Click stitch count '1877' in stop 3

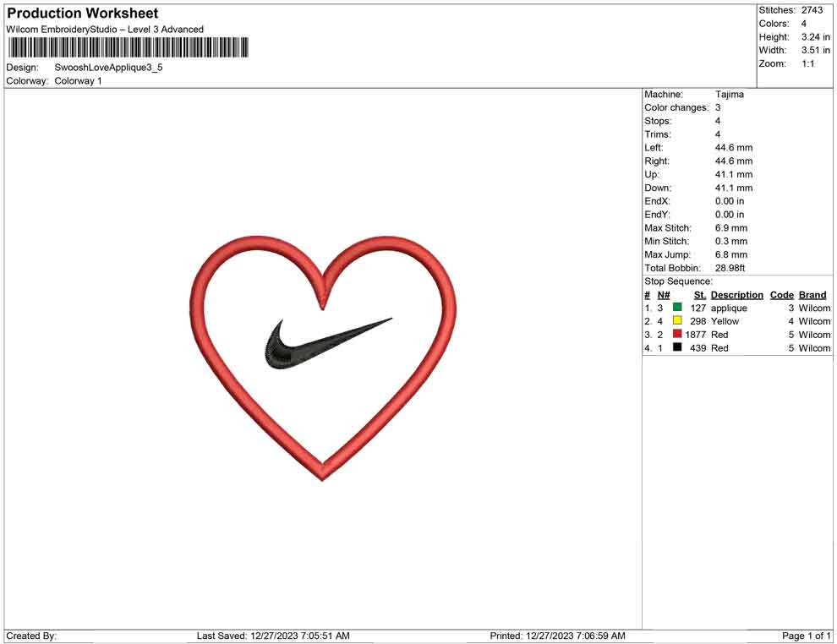(x=695, y=335)
